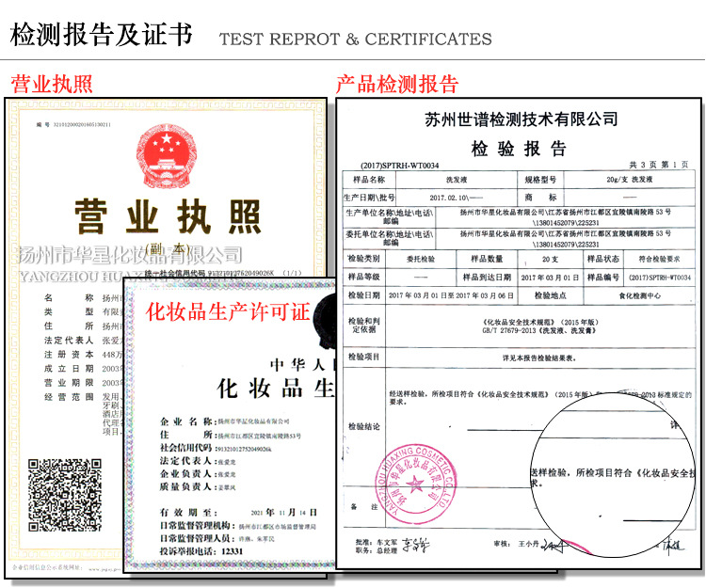Click the report title 苏州世谱检测技术有限公司
The width and height of the screenshot is (706, 588).
point(521,119)
